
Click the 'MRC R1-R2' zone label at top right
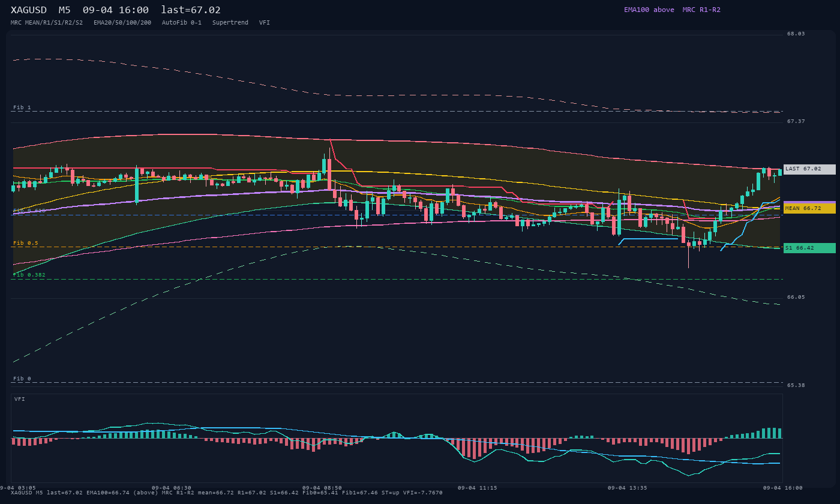tap(701, 10)
